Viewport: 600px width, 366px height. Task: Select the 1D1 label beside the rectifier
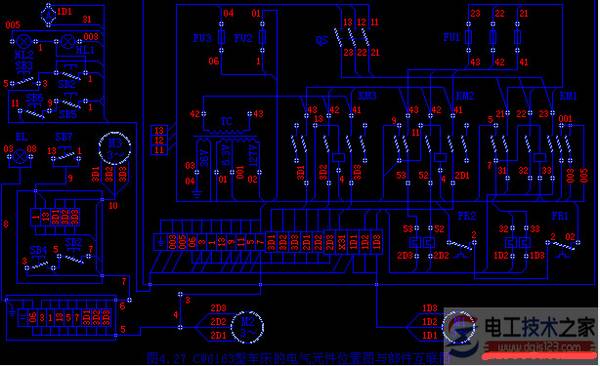65,11
